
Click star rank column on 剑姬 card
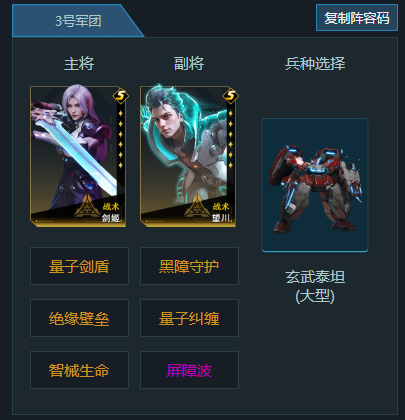point(121,139)
